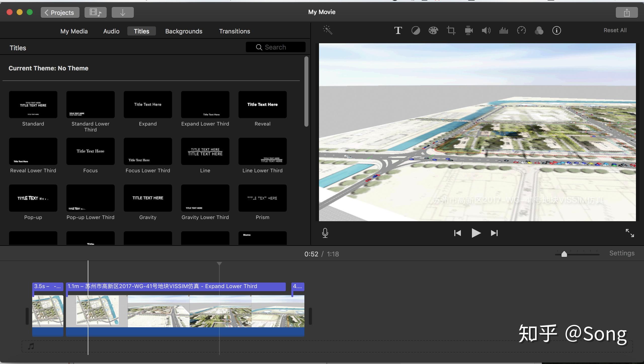This screenshot has width=644, height=364.
Task: Switch to the Transitions tab
Action: pyautogui.click(x=234, y=31)
